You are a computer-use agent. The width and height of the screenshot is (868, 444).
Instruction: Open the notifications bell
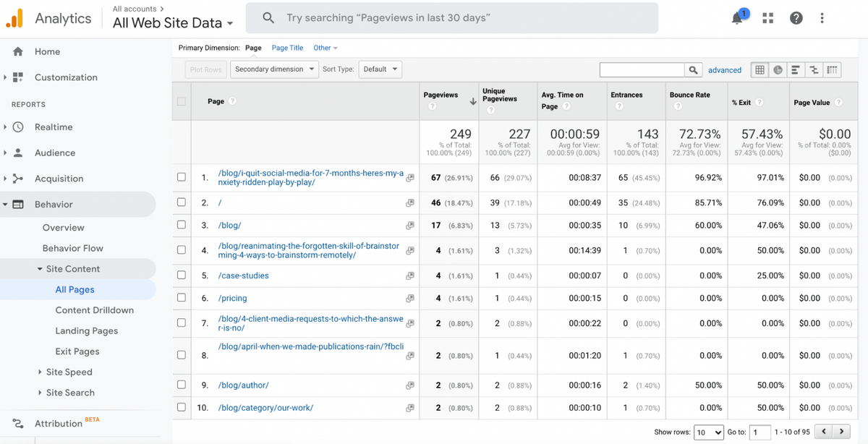pos(737,18)
